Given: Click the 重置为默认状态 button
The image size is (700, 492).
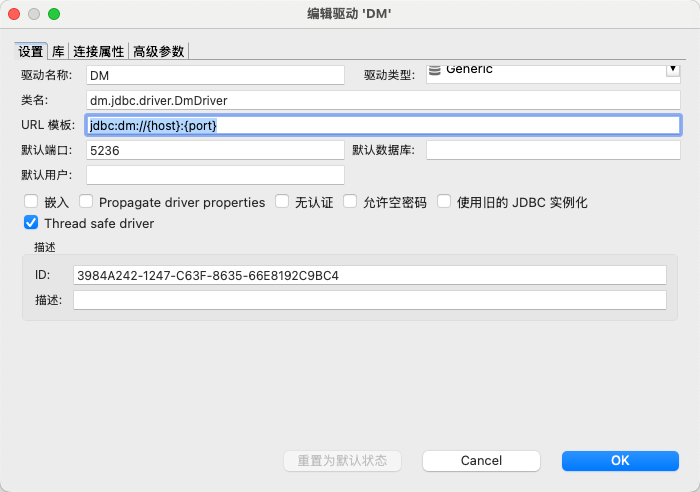Looking at the screenshot, I should (x=342, y=461).
